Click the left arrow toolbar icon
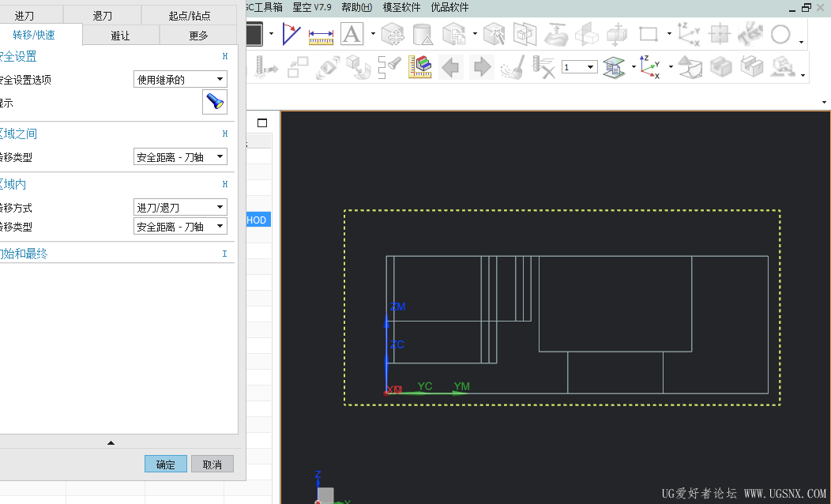Image resolution: width=831 pixels, height=504 pixels. pyautogui.click(x=450, y=67)
